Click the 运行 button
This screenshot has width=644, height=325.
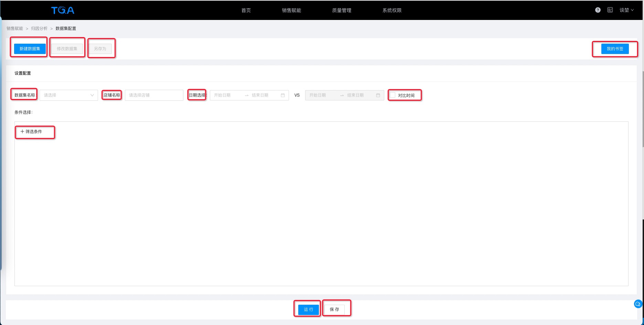(309, 310)
